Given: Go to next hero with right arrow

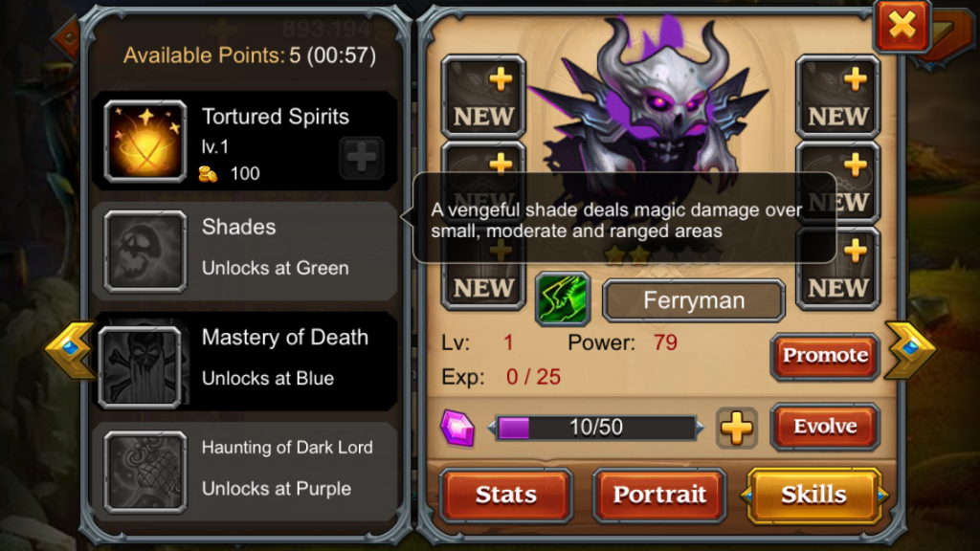Looking at the screenshot, I should tap(910, 350).
